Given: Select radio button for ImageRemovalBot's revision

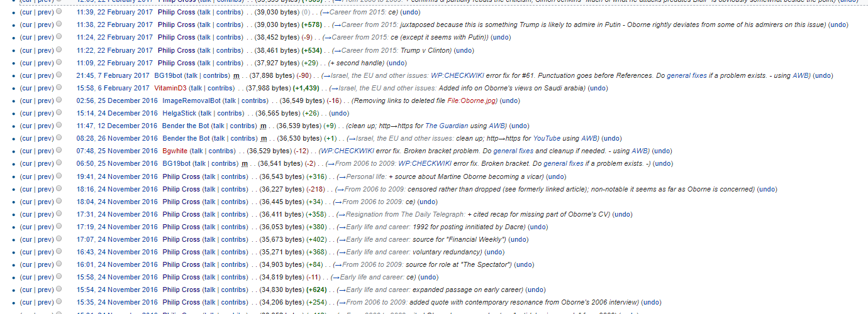Looking at the screenshot, I should (58, 101).
